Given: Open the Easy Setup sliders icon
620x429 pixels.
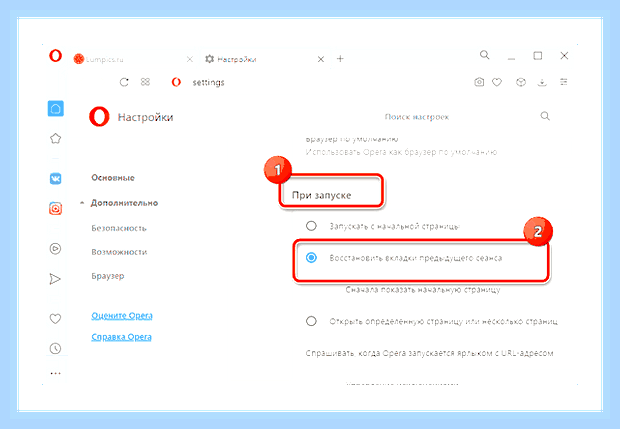Looking at the screenshot, I should click(x=564, y=82).
